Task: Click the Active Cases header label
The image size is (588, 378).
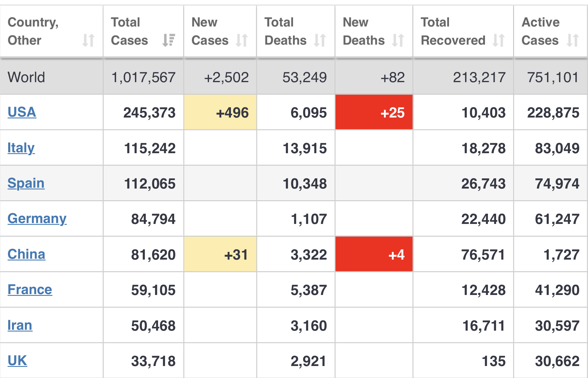Action: point(540,31)
